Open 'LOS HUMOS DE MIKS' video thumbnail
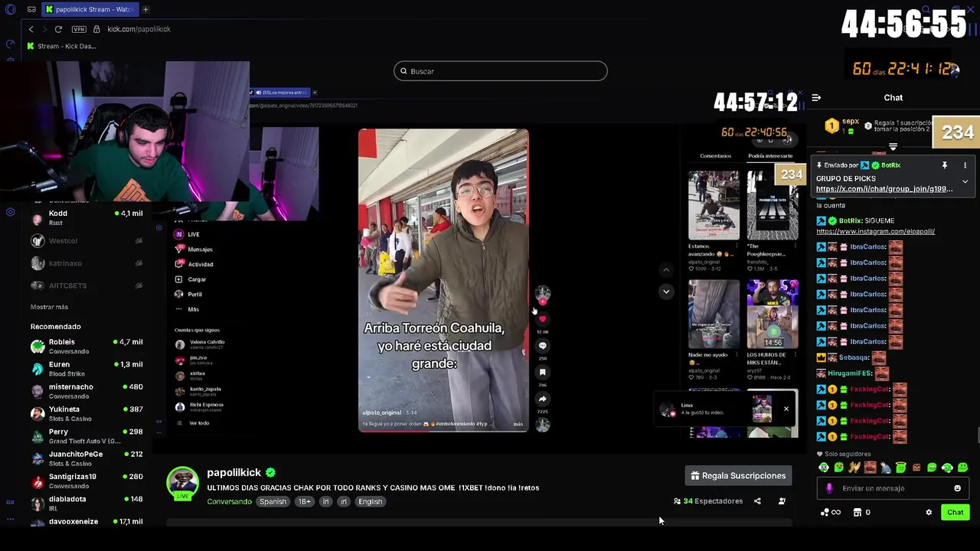 773,314
